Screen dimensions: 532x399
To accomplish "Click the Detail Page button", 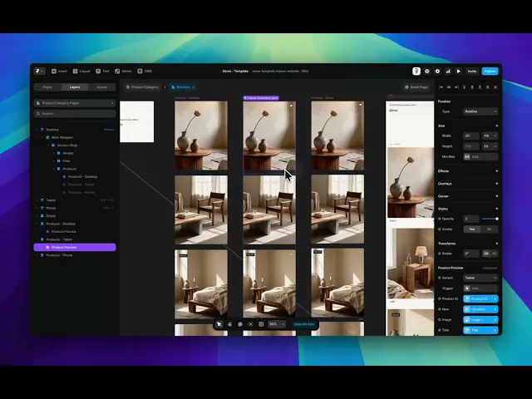I will pyautogui.click(x=416, y=87).
